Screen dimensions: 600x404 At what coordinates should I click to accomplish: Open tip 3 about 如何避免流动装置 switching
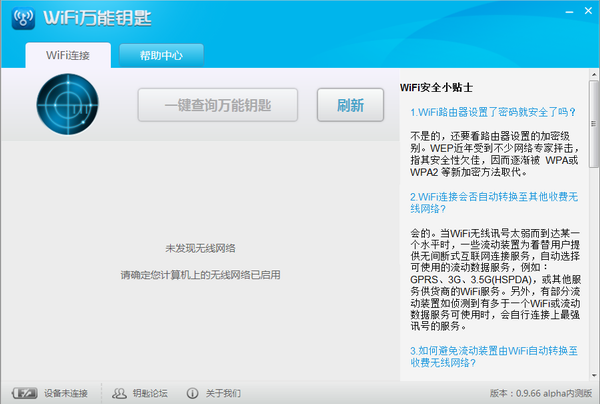pos(494,356)
